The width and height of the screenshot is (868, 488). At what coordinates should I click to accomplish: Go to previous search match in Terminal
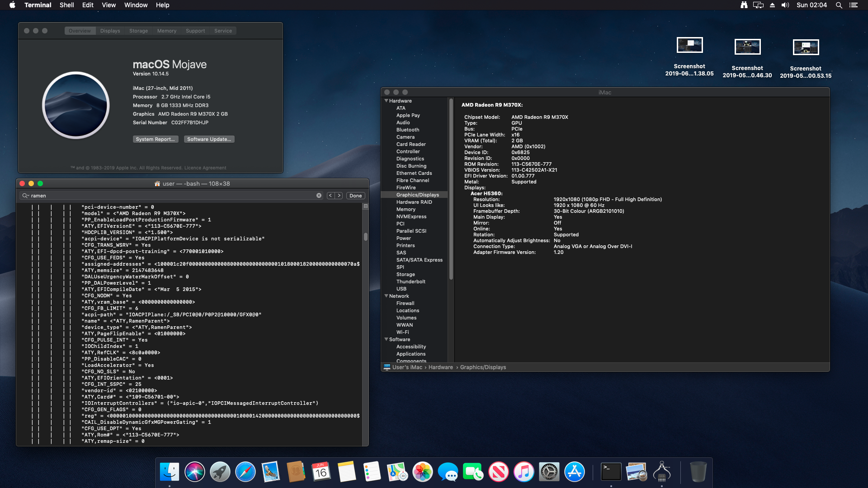(x=330, y=196)
